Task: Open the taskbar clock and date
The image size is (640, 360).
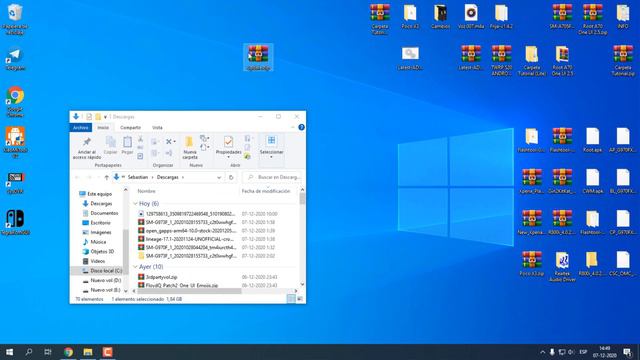Action: click(x=605, y=352)
